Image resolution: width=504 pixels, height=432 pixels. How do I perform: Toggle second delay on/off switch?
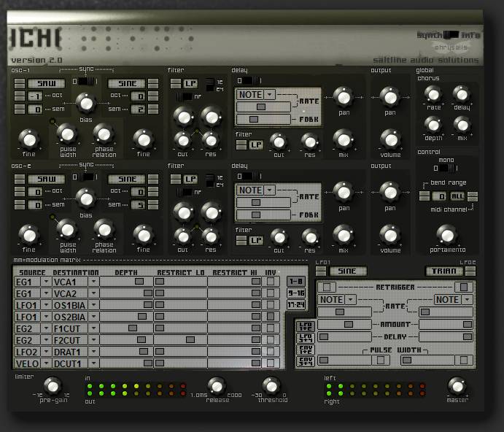pyautogui.click(x=251, y=177)
